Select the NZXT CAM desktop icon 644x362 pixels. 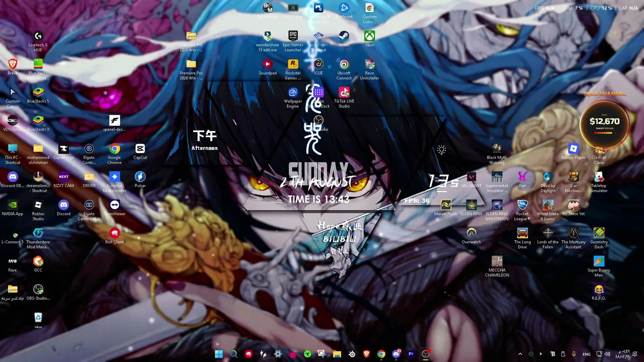click(x=63, y=179)
